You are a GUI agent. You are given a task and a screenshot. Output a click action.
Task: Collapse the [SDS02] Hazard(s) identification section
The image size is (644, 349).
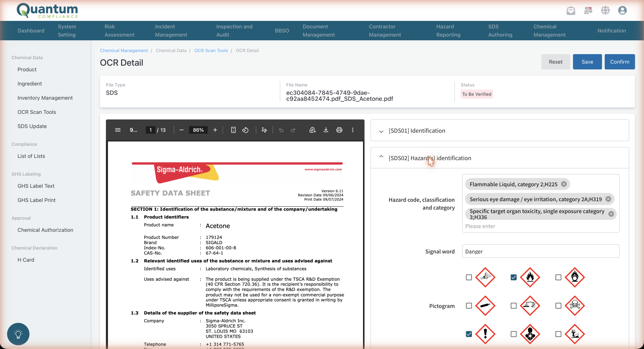pyautogui.click(x=500, y=158)
